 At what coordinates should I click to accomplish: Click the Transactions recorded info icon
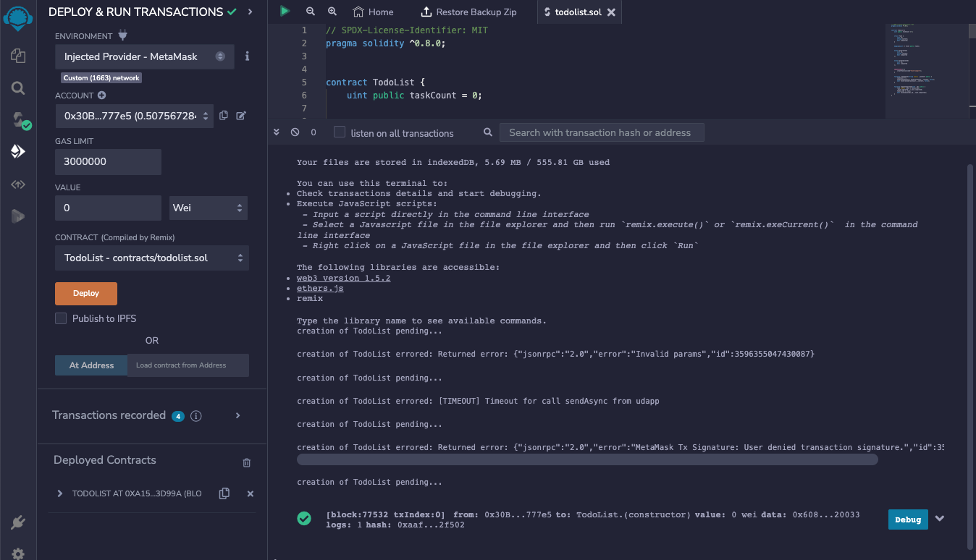click(195, 416)
